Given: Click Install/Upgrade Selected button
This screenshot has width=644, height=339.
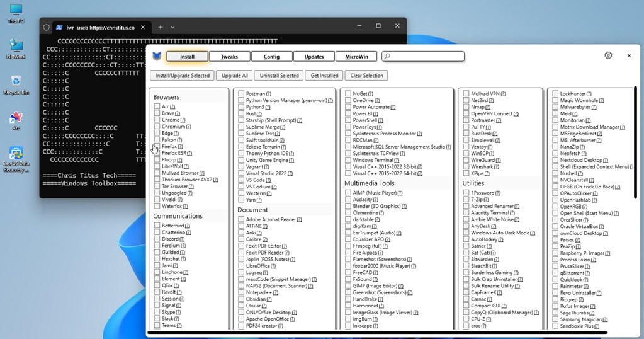Looking at the screenshot, I should tap(183, 75).
